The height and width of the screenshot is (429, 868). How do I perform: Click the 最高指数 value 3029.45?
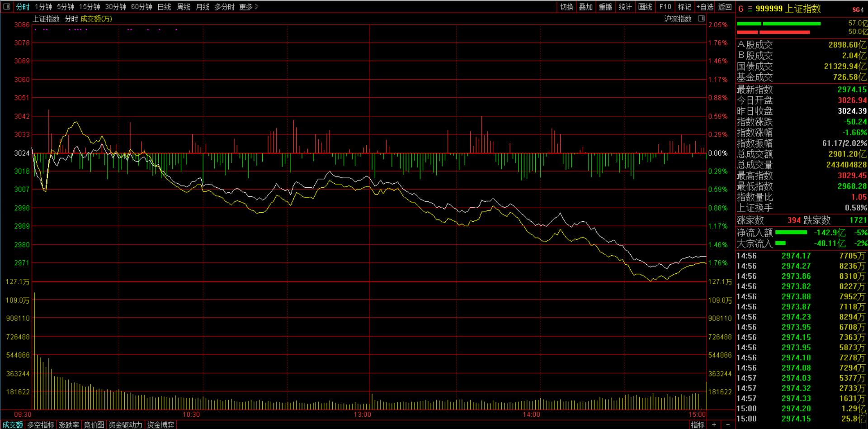[852, 176]
